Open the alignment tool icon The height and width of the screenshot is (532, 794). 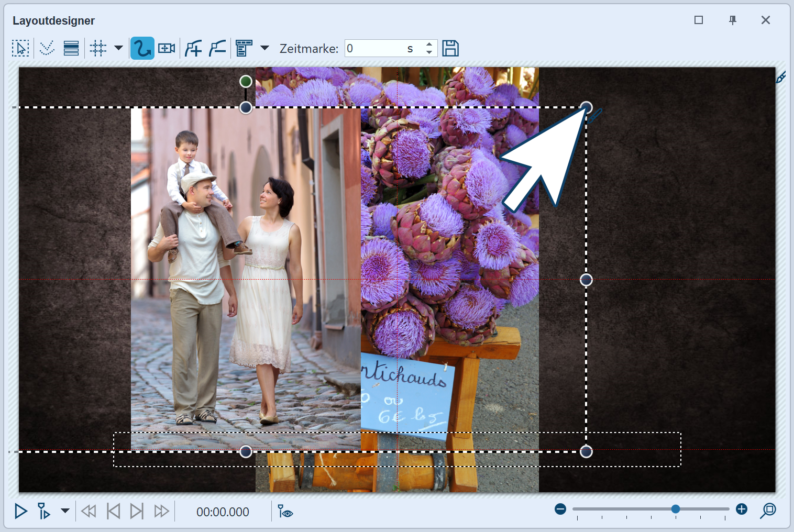pos(244,48)
